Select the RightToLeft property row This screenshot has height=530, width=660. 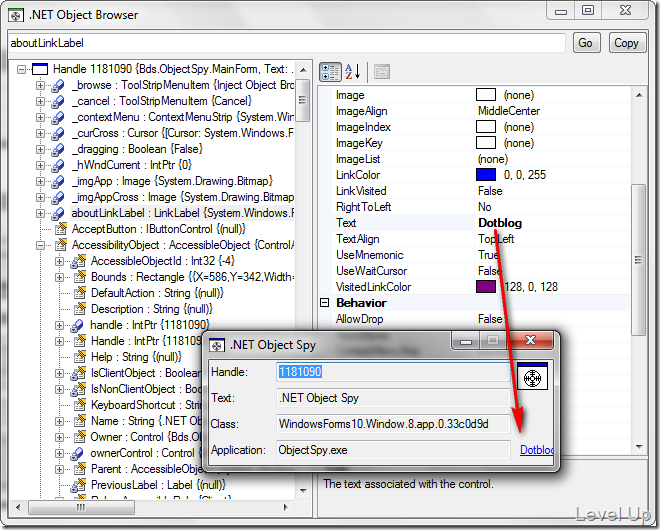click(x=482, y=207)
